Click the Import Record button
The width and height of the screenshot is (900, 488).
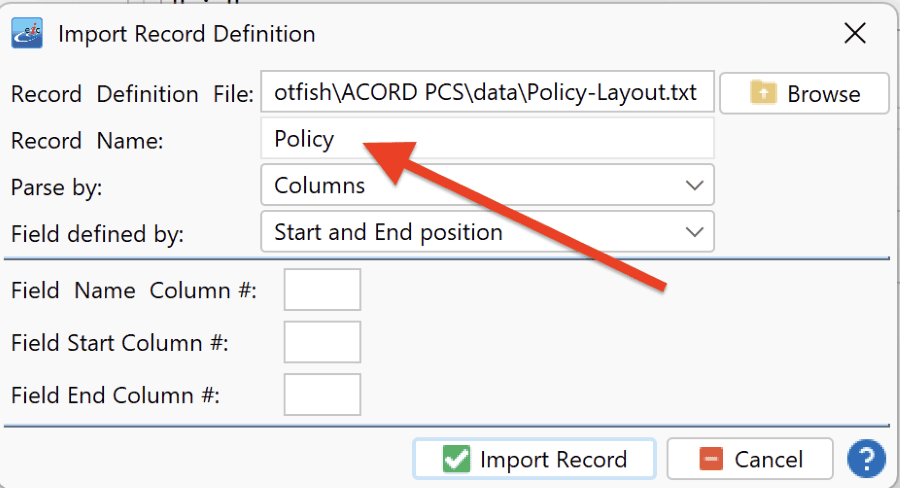534,459
